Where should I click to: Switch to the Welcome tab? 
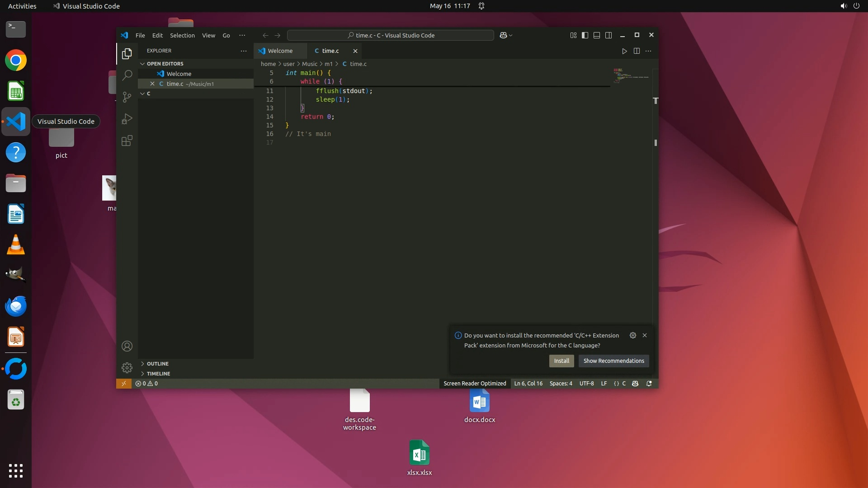click(280, 51)
